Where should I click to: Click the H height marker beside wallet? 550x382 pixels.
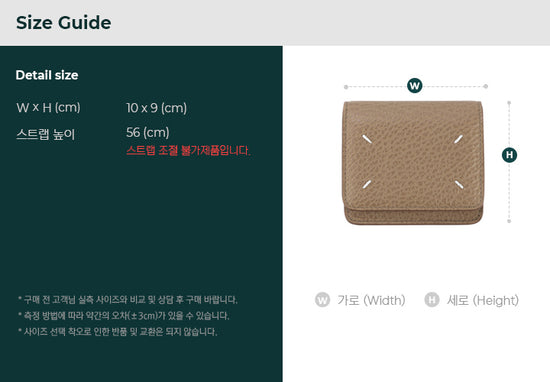point(509,155)
